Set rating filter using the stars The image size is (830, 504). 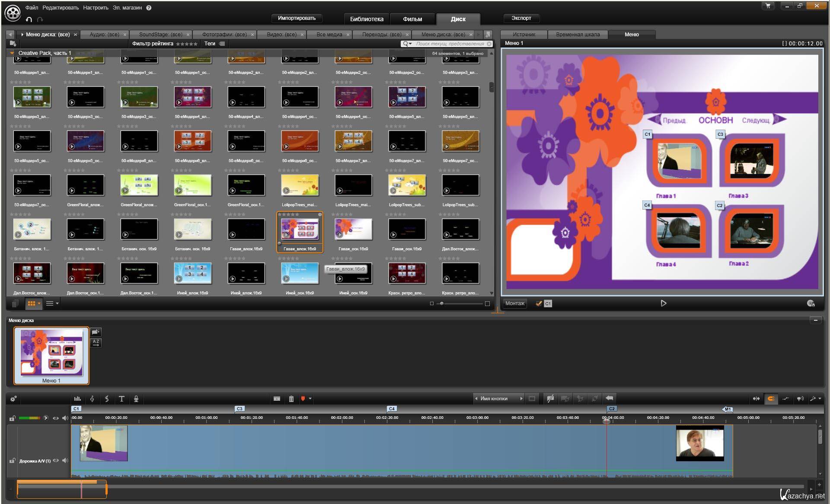pos(187,44)
